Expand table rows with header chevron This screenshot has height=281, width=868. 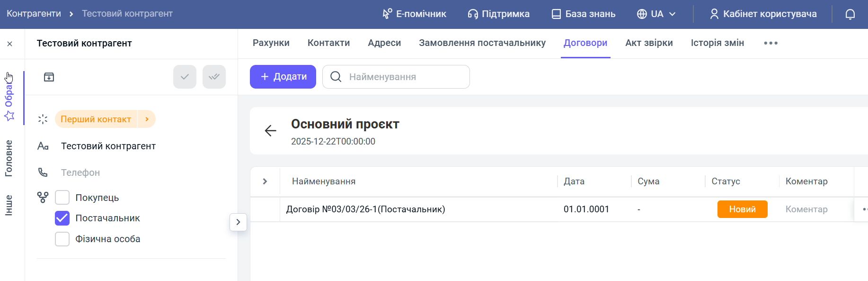265,181
